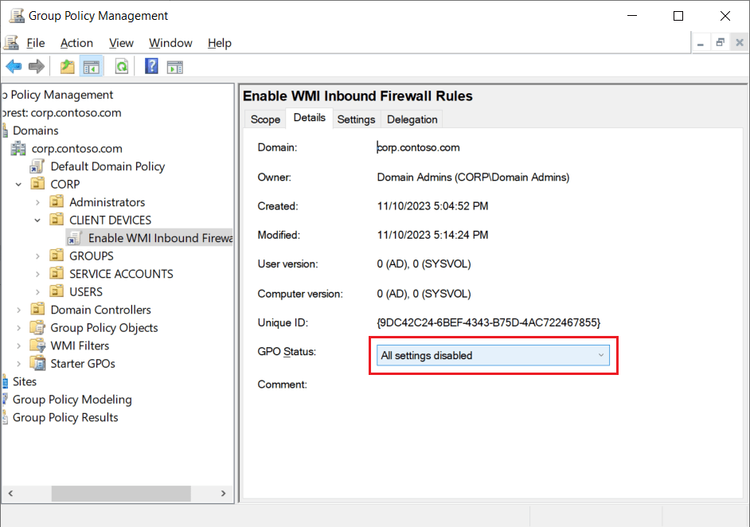Click the Domain field value corp.contoso.com
Image resolution: width=750 pixels, height=527 pixels.
click(419, 147)
